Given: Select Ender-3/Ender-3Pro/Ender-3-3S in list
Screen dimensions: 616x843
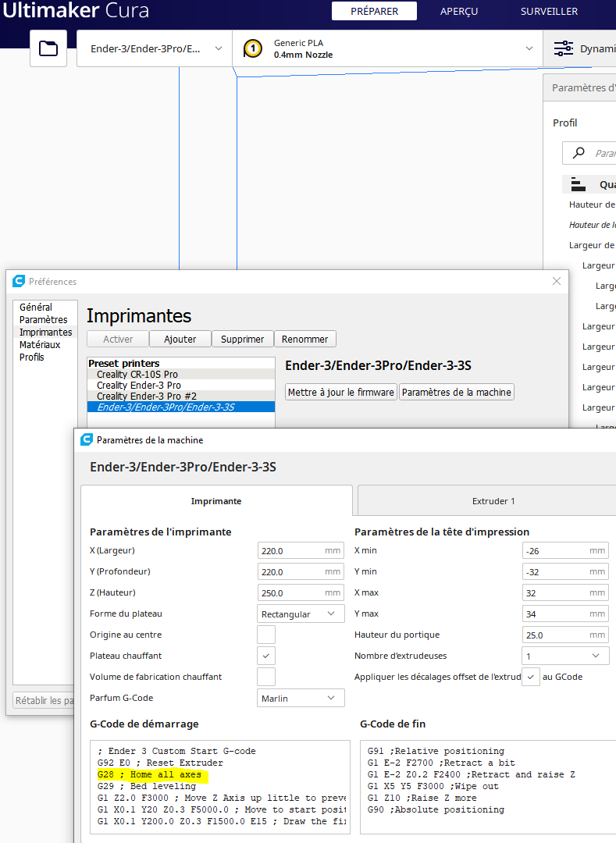Looking at the screenshot, I should (180, 407).
